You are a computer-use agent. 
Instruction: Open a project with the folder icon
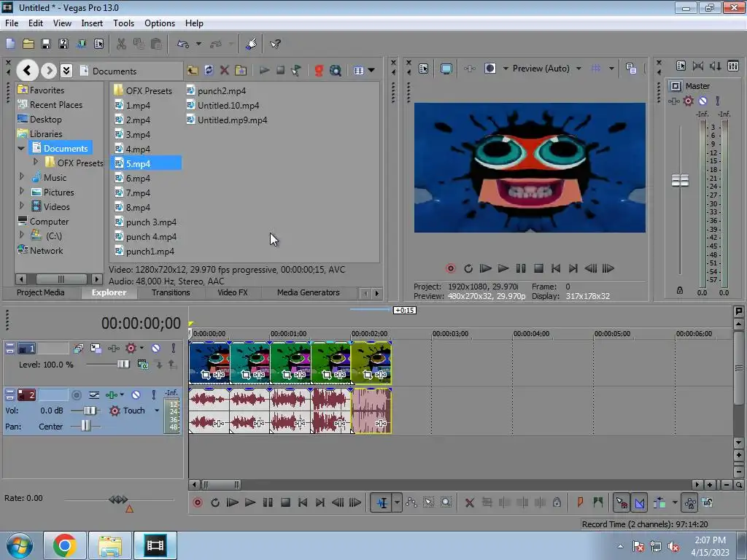pyautogui.click(x=28, y=44)
